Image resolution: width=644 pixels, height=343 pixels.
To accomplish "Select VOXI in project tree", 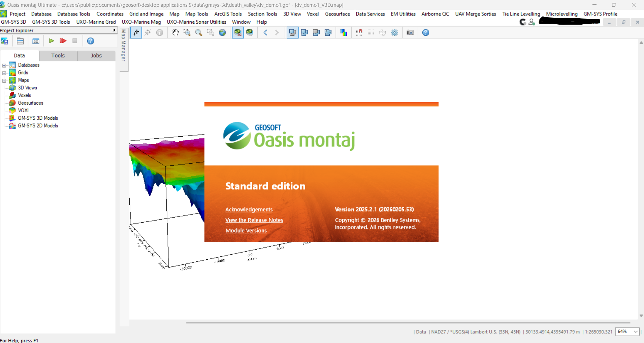I will tap(23, 111).
